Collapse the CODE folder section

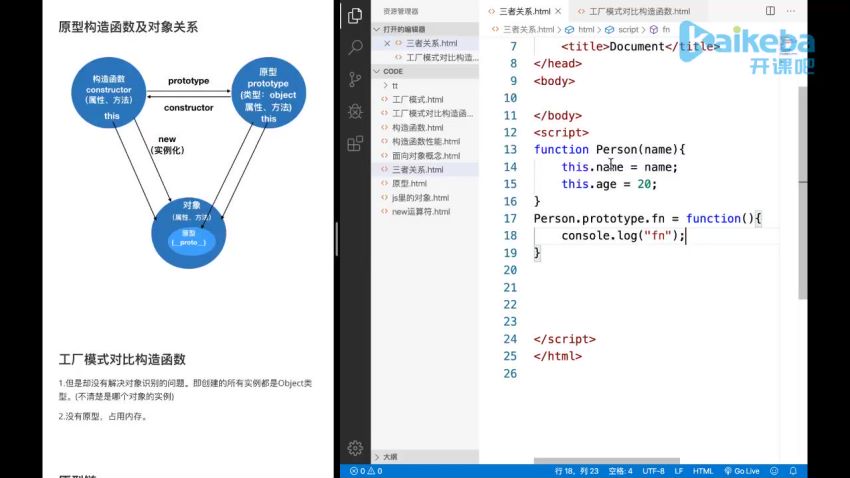click(425, 71)
